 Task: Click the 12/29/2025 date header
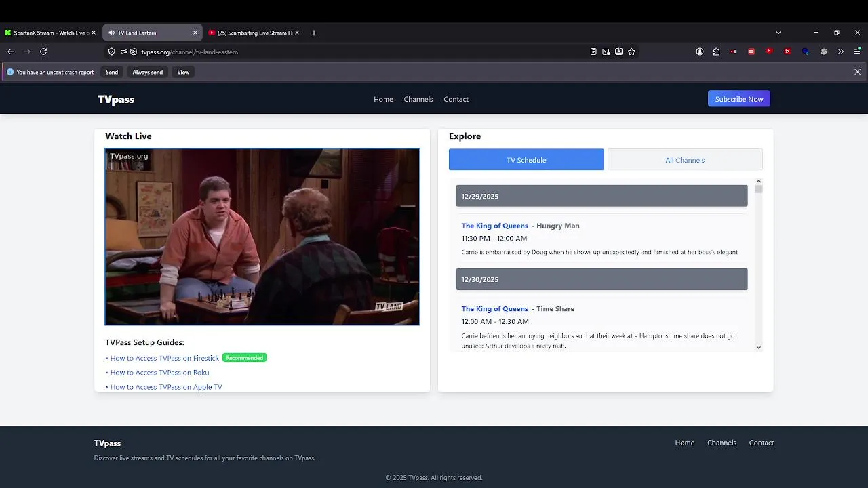pos(601,196)
